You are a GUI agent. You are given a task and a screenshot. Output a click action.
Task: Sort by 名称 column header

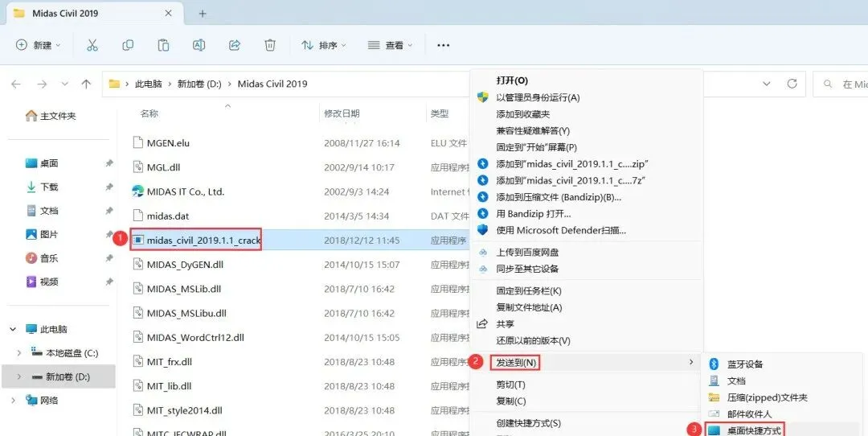[x=149, y=113]
